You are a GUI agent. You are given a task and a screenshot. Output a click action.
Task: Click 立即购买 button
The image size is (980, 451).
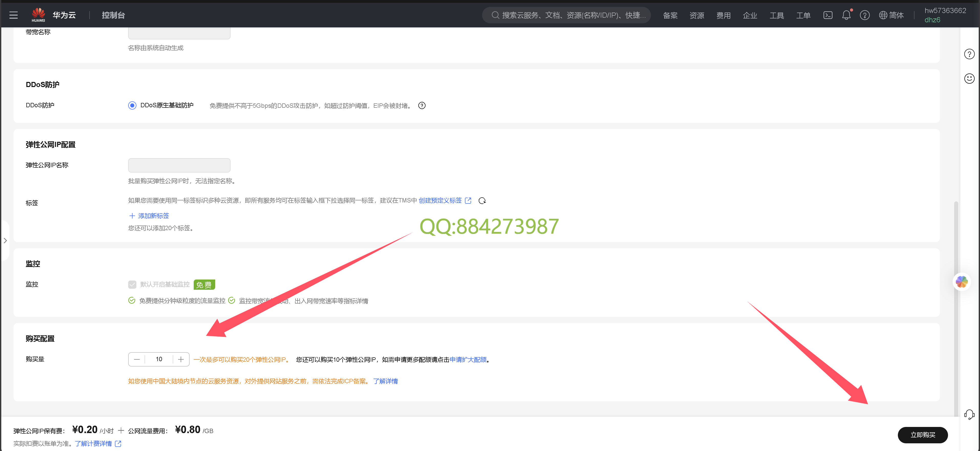click(x=922, y=435)
